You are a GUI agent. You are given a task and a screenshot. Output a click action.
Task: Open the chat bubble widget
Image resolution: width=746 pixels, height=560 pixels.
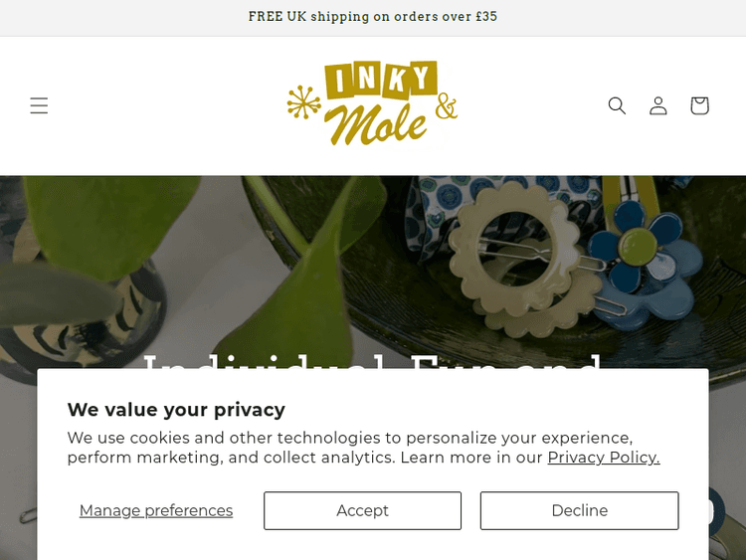click(723, 508)
